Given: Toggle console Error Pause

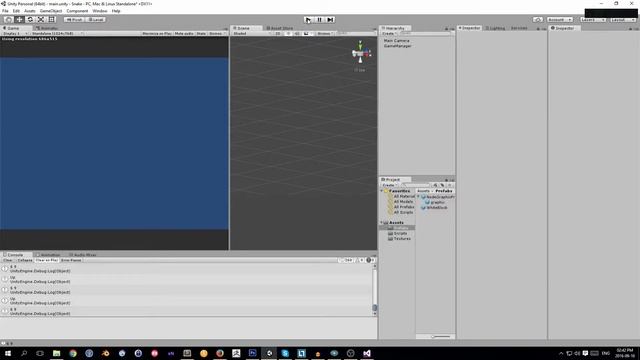Looking at the screenshot, I should [71, 260].
